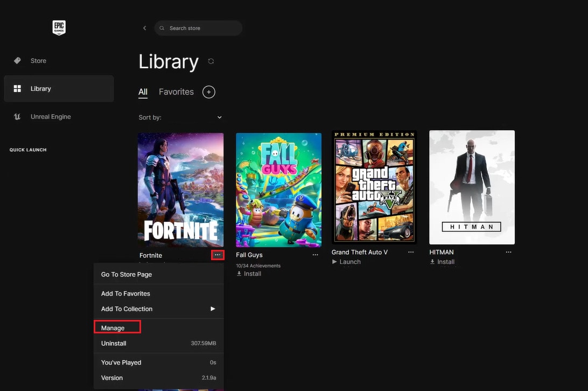Click the Epic Games logo
The height and width of the screenshot is (391, 588).
click(59, 27)
